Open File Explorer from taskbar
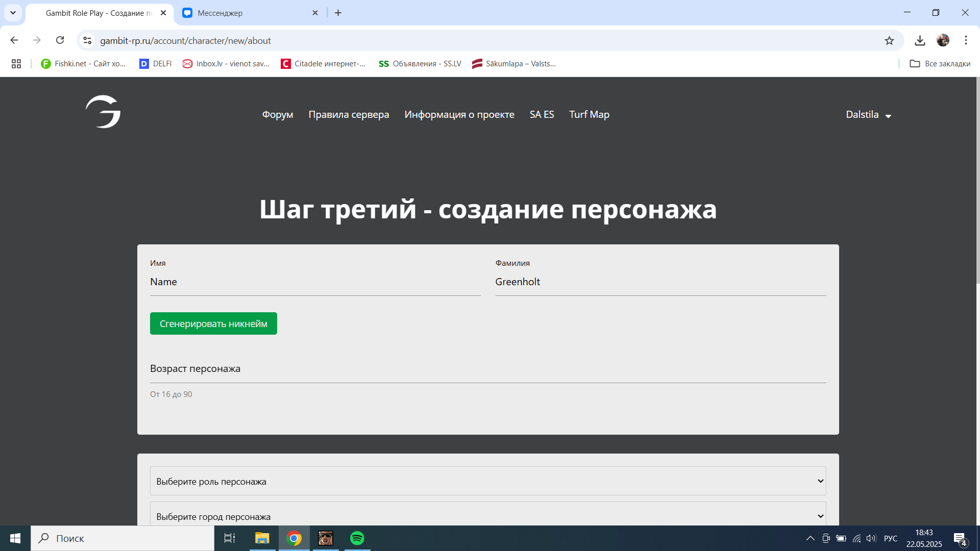This screenshot has height=551, width=980. [x=262, y=538]
